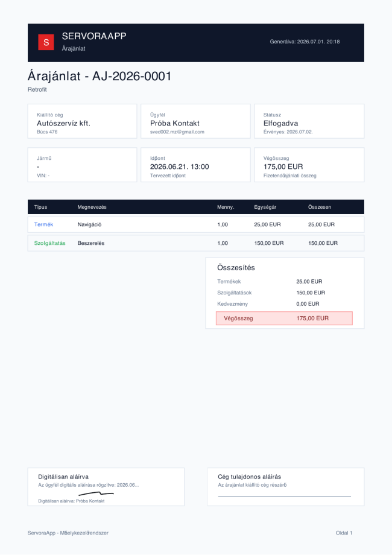The image size is (392, 555).
Task: Click the 150,00 EUR row total for Beszerelés
Action: 323,243
